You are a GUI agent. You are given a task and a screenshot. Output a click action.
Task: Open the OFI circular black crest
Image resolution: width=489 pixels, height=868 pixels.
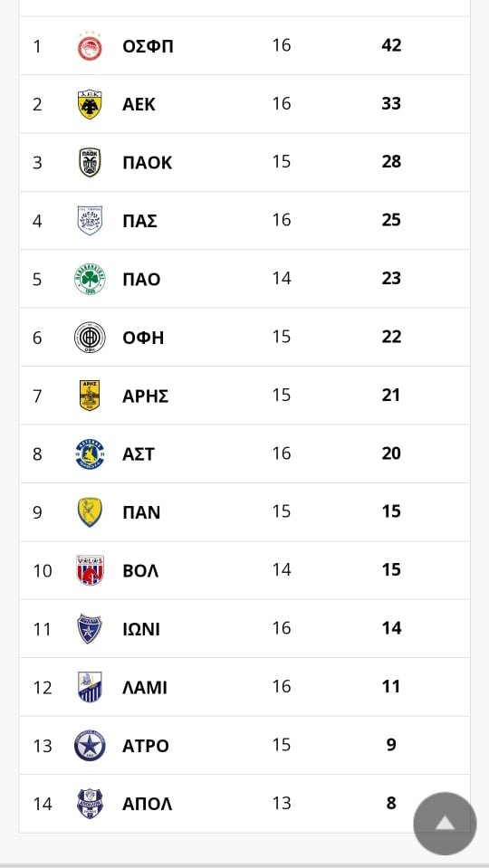click(x=90, y=337)
